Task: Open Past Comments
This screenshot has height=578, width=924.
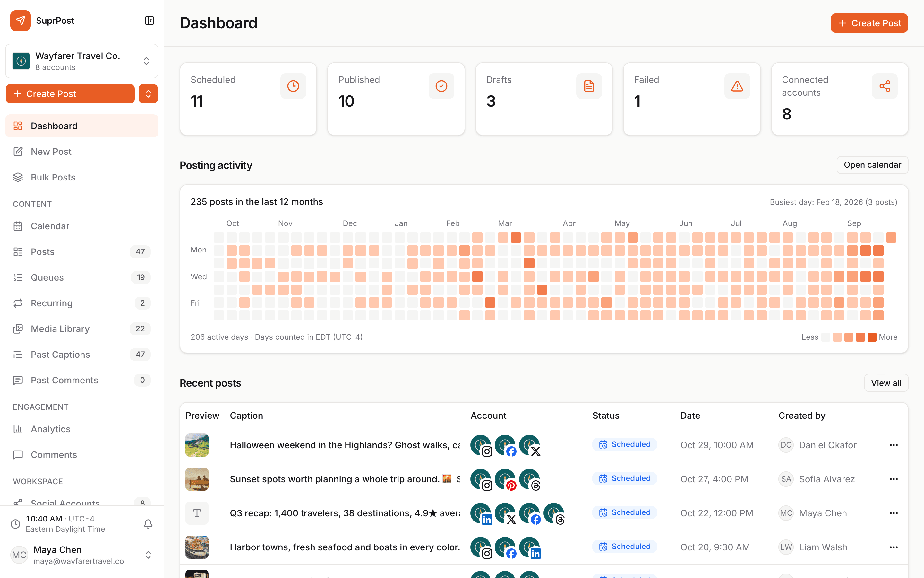Action: click(82, 380)
